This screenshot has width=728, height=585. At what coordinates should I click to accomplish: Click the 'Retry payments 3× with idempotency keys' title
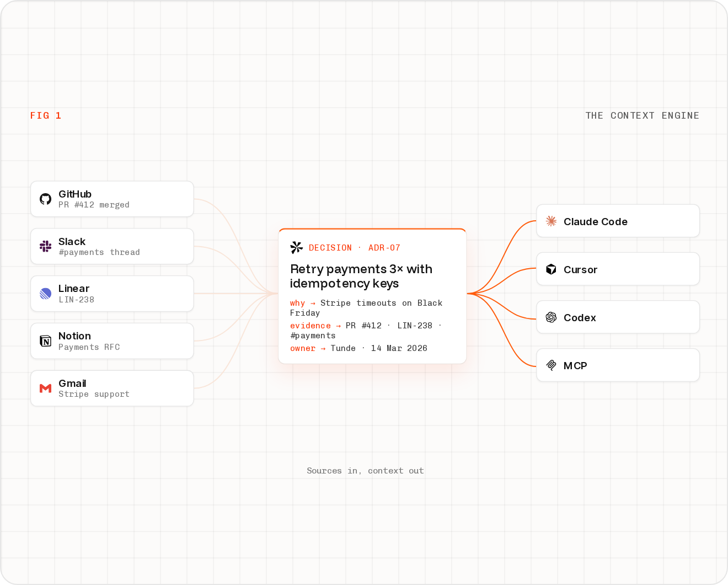pyautogui.click(x=361, y=276)
